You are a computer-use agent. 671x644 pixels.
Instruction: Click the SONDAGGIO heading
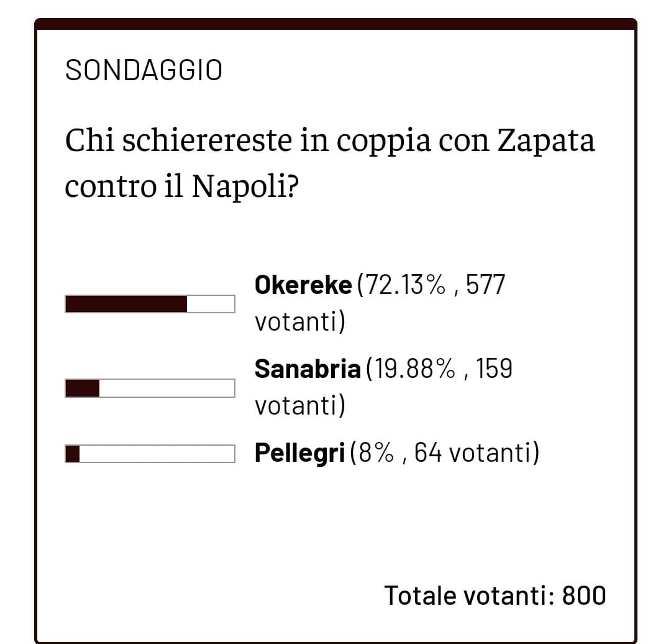(144, 71)
